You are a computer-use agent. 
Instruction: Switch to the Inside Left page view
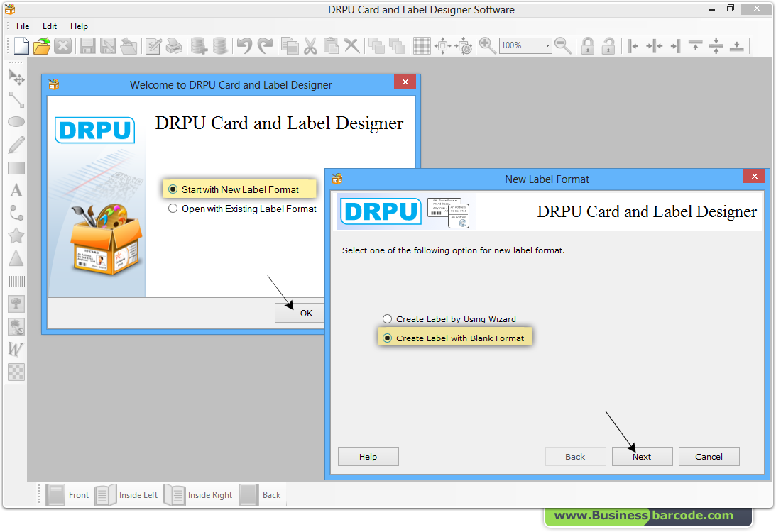(127, 494)
